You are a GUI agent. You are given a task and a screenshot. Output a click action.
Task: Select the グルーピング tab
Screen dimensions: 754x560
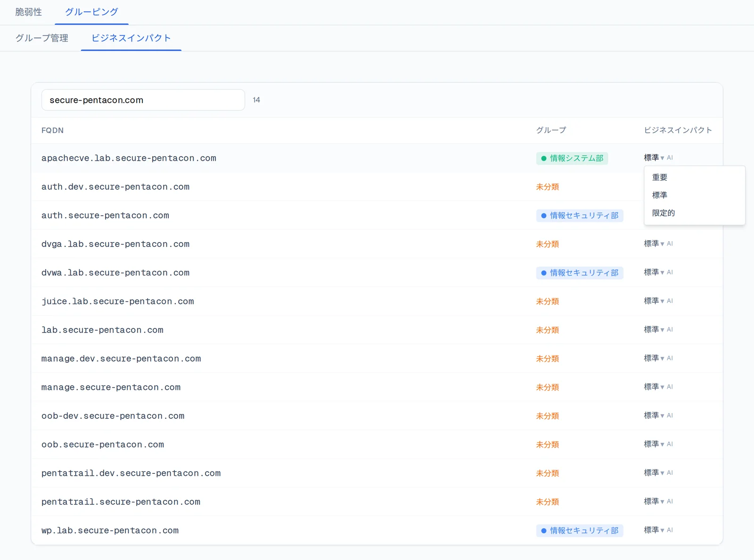click(91, 12)
